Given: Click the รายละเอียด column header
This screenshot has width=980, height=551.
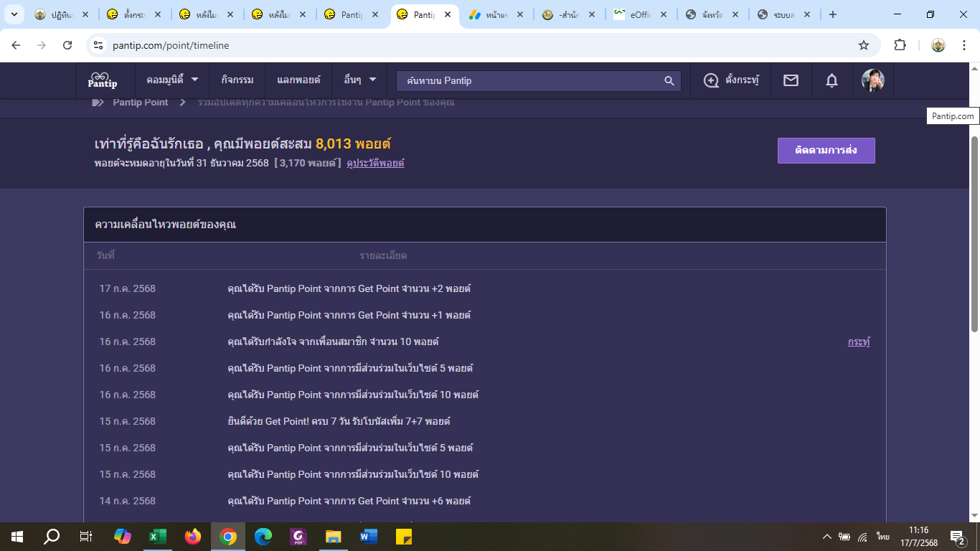Looking at the screenshot, I should pos(383,255).
